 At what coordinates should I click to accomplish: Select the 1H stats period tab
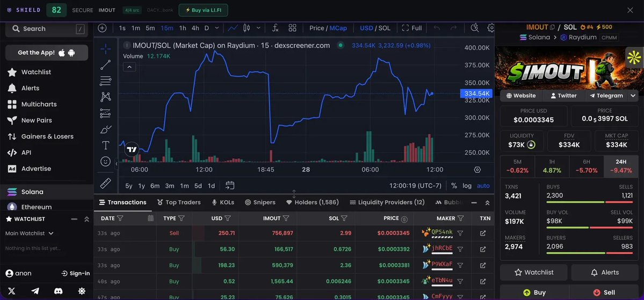pyautogui.click(x=552, y=166)
